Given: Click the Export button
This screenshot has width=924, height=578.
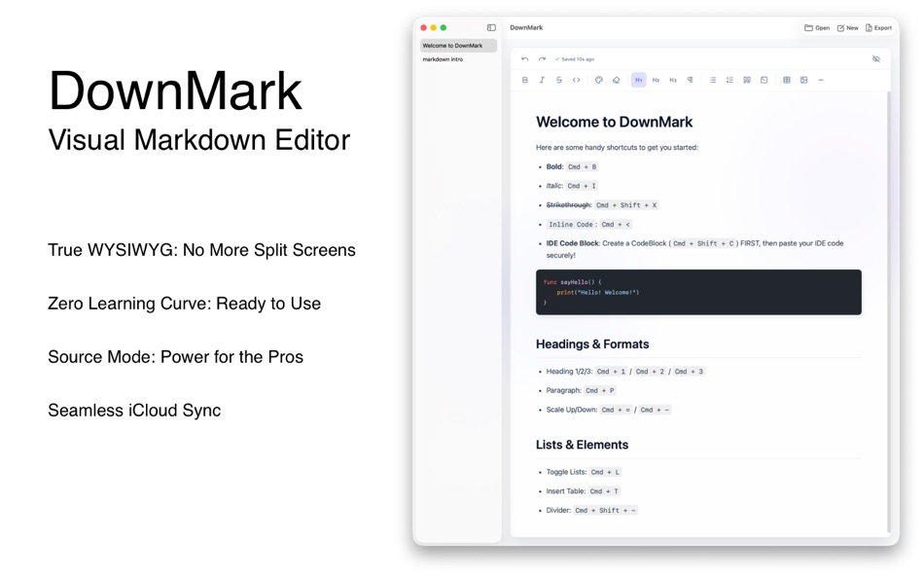Looking at the screenshot, I should (x=878, y=27).
